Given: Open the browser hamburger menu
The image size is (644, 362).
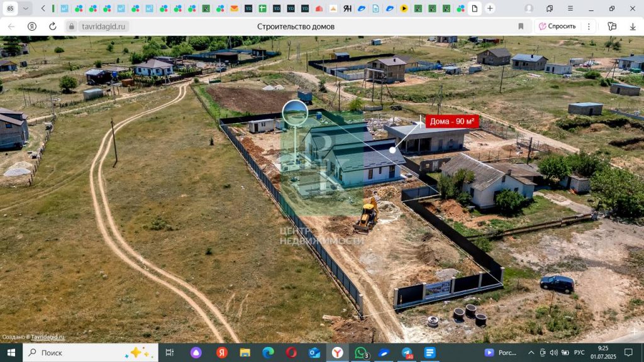Looking at the screenshot, I should 570,8.
